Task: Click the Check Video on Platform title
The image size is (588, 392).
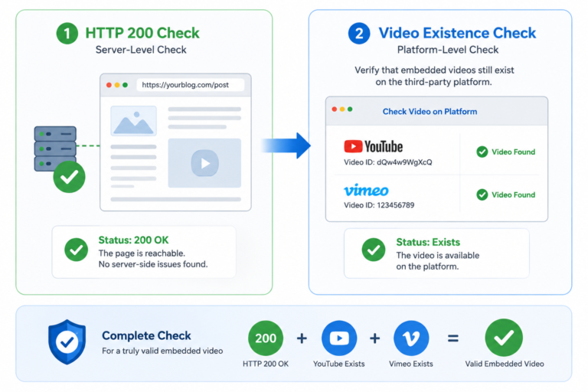Action: 430,112
